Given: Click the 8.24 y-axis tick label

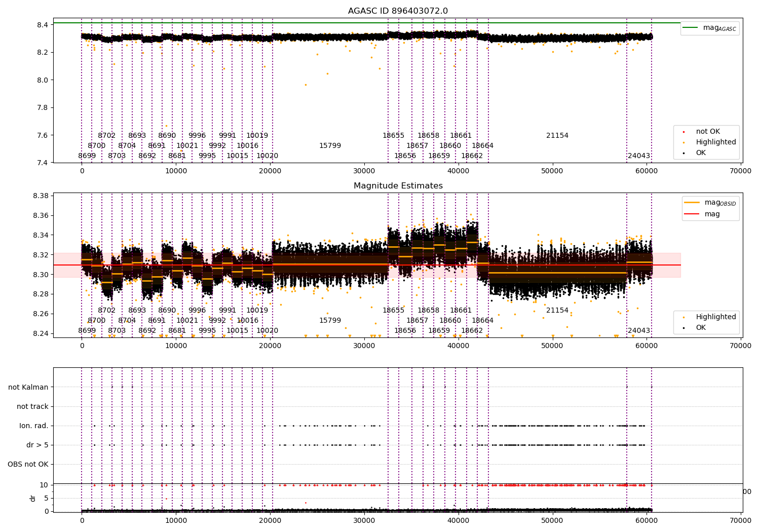Looking at the screenshot, I should pyautogui.click(x=41, y=333).
